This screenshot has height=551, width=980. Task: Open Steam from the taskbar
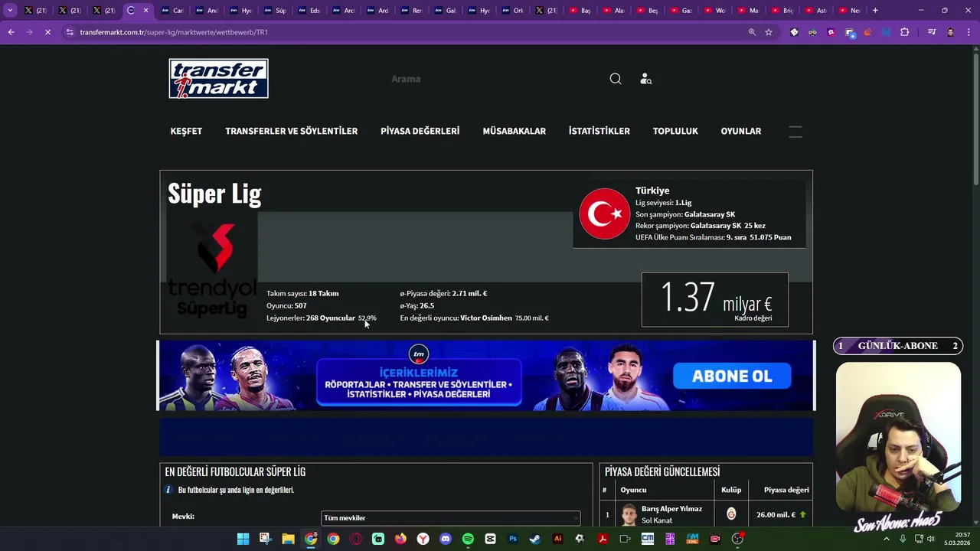535,539
